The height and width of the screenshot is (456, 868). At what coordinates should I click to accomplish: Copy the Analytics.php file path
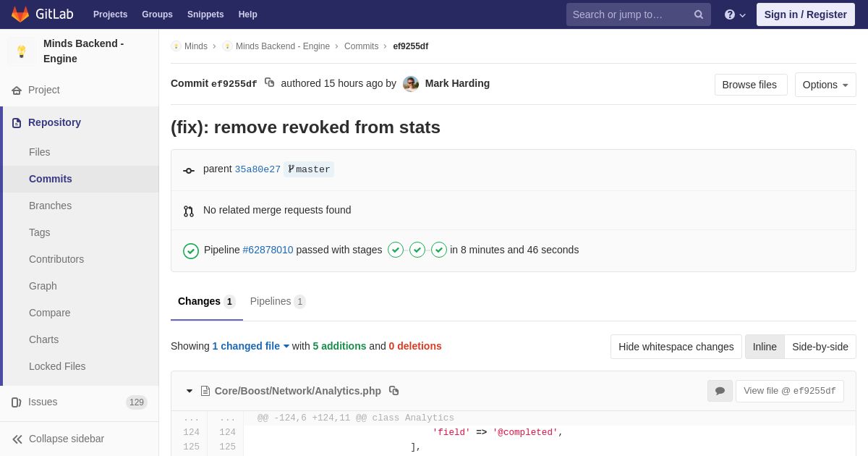click(393, 391)
